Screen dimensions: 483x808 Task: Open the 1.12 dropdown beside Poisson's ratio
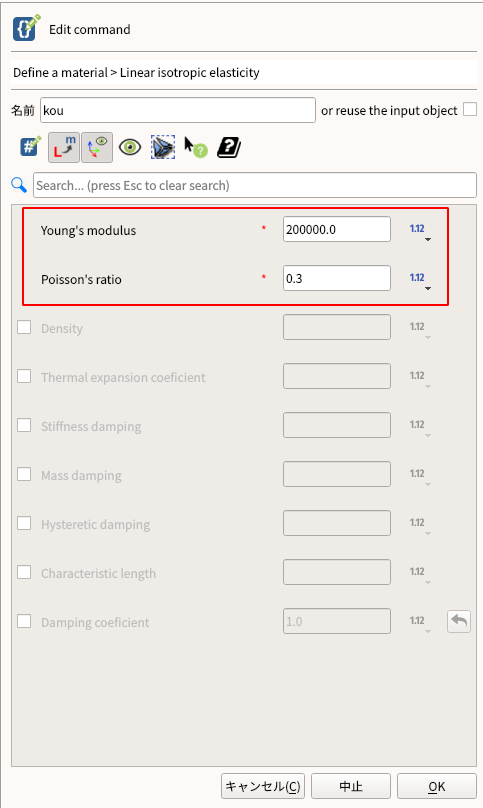[420, 279]
